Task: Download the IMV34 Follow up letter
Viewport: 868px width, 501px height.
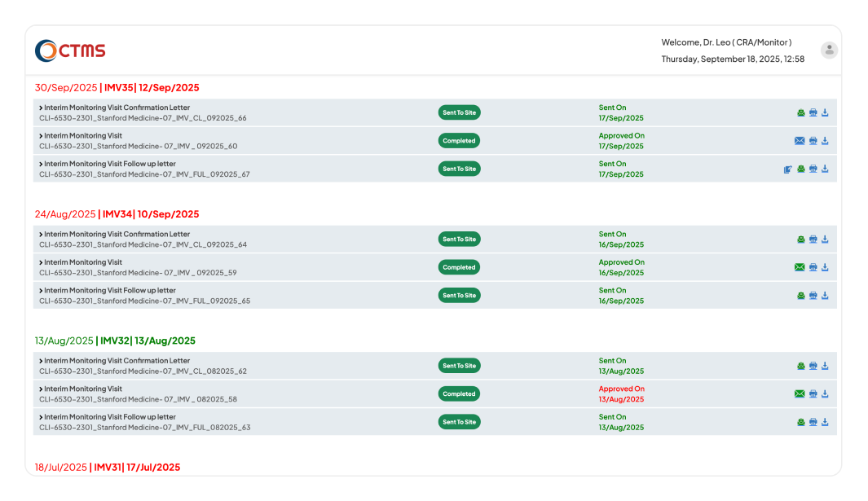Action: pyautogui.click(x=825, y=295)
